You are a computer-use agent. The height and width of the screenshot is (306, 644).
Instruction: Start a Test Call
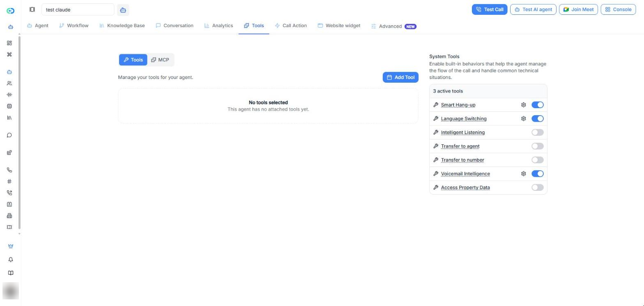click(490, 9)
